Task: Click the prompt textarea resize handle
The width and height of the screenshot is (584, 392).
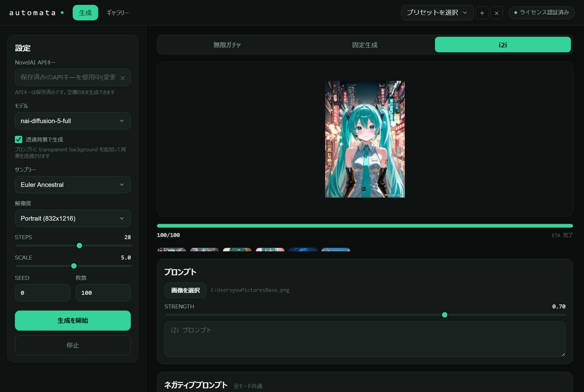Action: 563,354
